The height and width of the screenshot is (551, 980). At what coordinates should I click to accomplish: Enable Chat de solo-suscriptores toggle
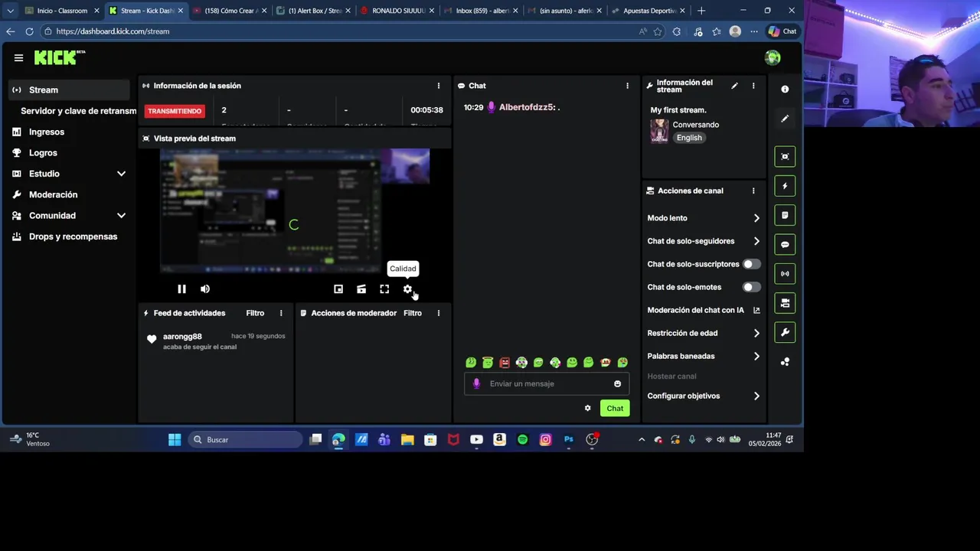point(752,264)
